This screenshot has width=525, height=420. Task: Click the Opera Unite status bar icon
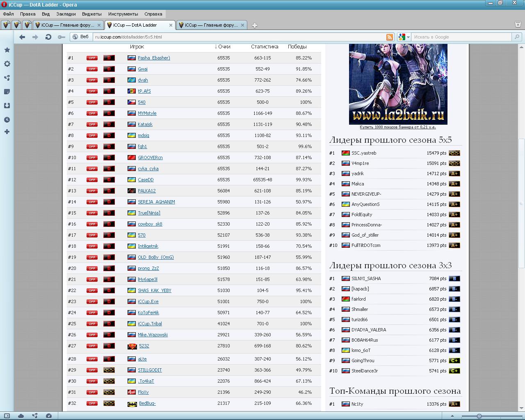tap(35, 416)
